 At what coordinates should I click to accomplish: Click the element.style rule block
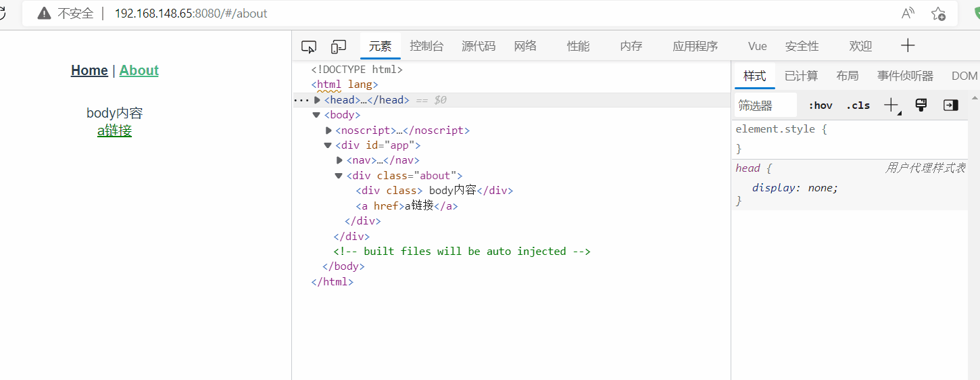[x=851, y=139]
